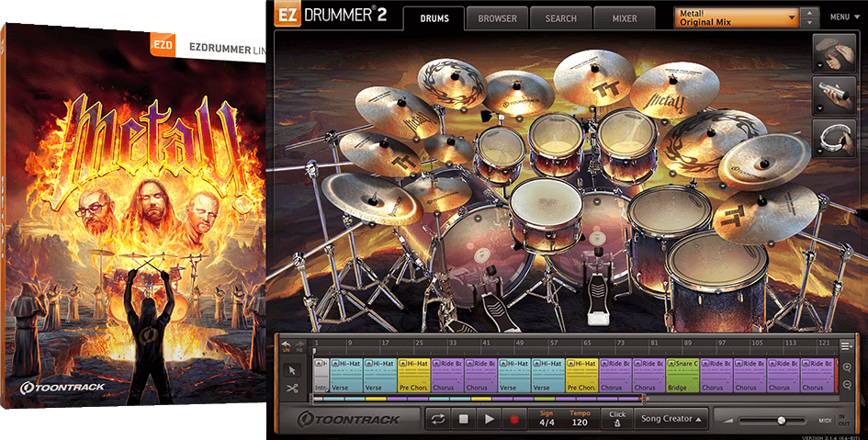Image resolution: width=868 pixels, height=440 pixels.
Task: Click the Toontrack logo in transport bar
Action: pyautogui.click(x=348, y=419)
